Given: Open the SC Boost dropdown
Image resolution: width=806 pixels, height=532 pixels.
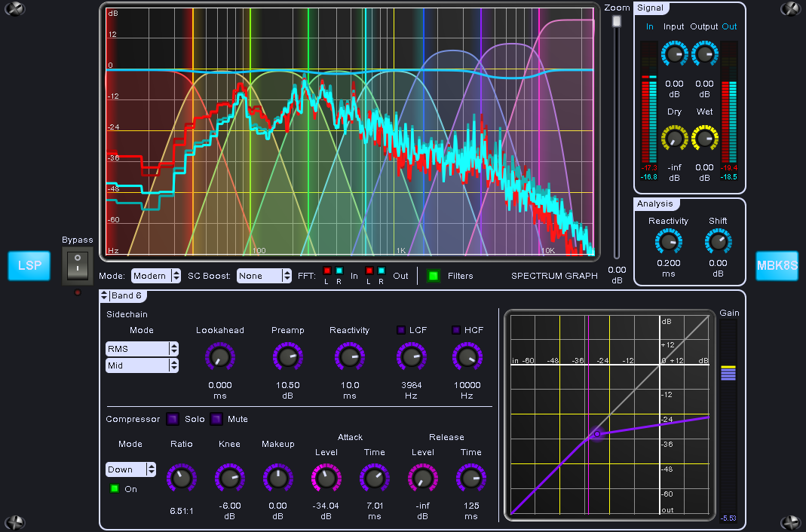Looking at the screenshot, I should point(264,276).
